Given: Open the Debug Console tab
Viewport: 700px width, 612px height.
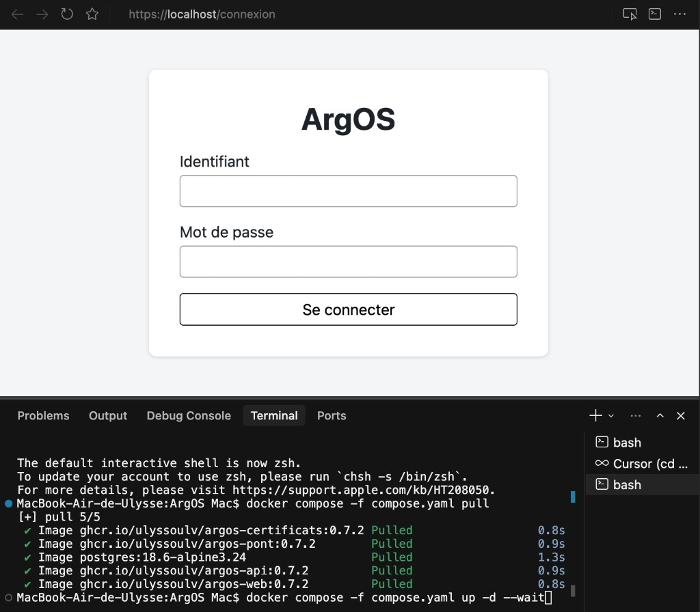Looking at the screenshot, I should [189, 415].
